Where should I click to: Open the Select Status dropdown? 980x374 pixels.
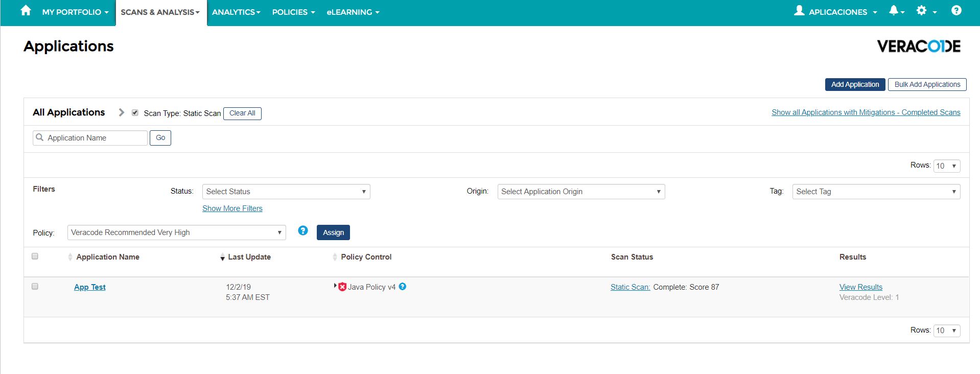(x=286, y=192)
